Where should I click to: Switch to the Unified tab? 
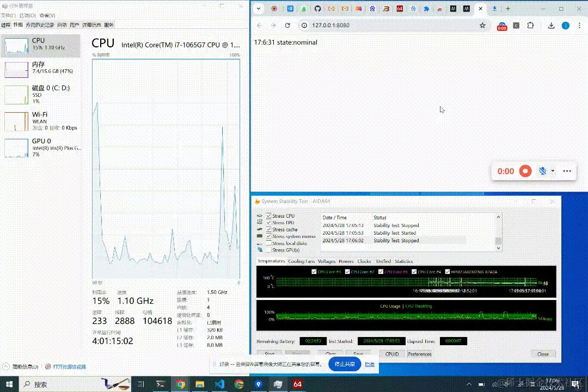point(383,261)
